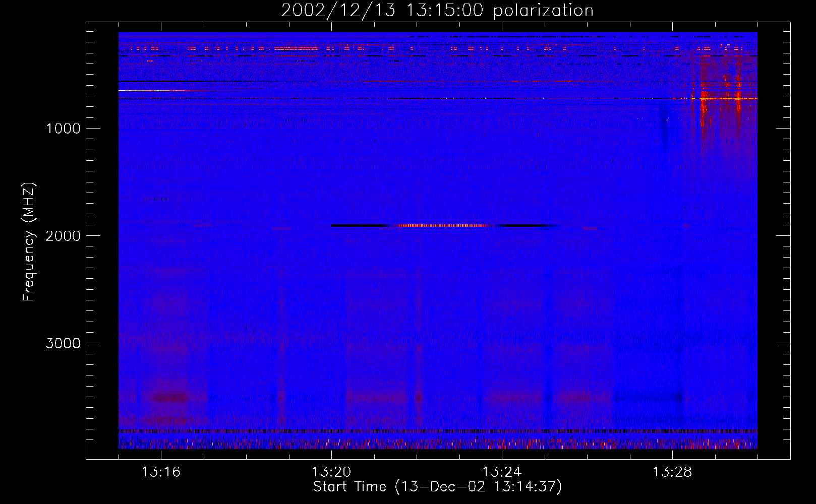Image resolution: width=816 pixels, height=504 pixels.
Task: Click the "13:20" time tick label
Action: pos(331,472)
